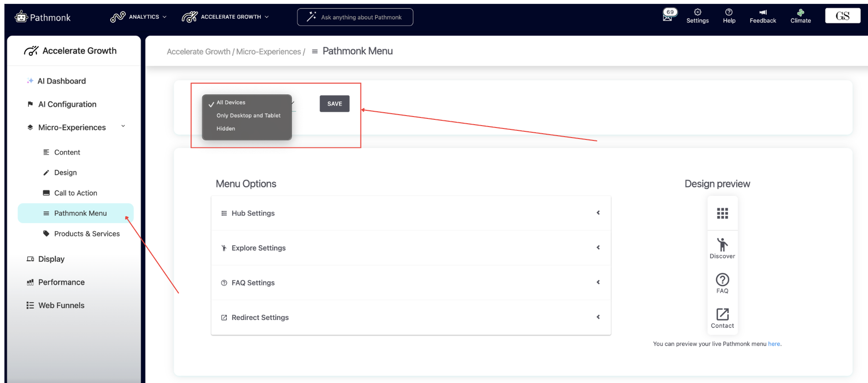Open Content sidebar item
The width and height of the screenshot is (868, 383).
coord(67,152)
